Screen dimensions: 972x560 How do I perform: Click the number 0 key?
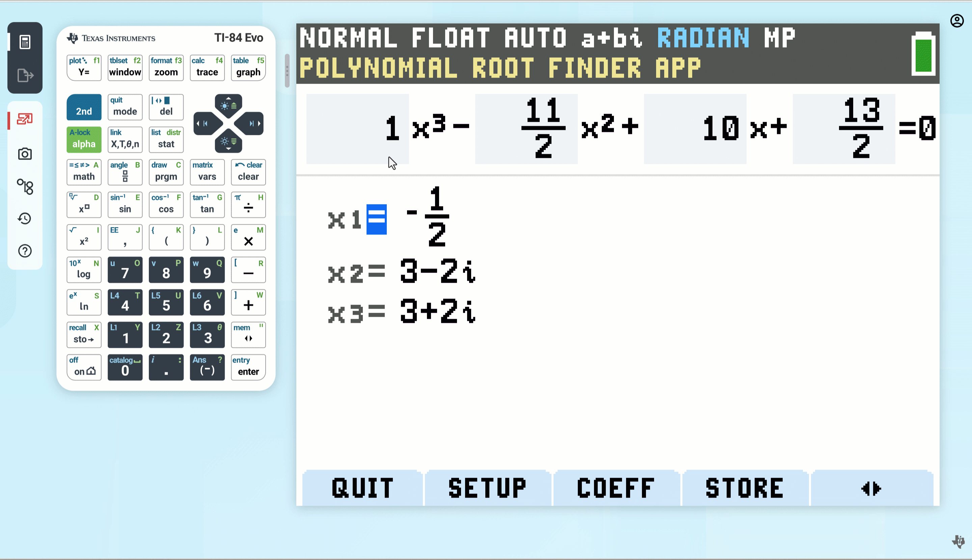(125, 367)
